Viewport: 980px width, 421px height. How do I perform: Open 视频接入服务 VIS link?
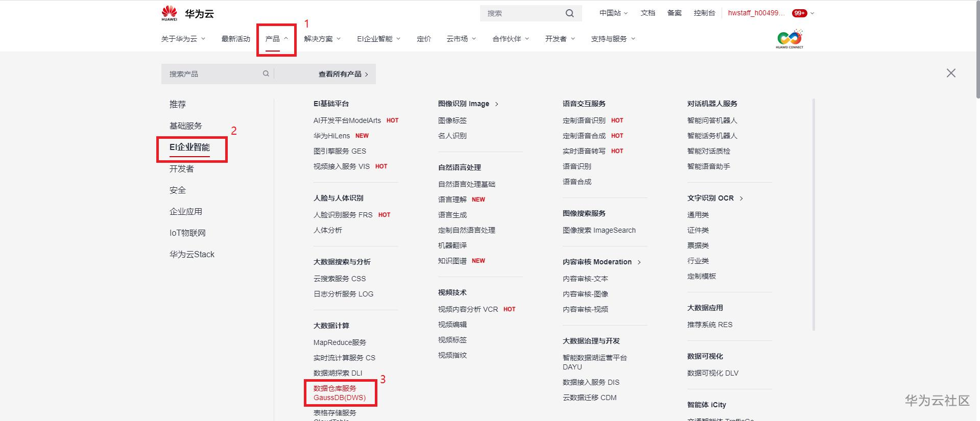[342, 166]
